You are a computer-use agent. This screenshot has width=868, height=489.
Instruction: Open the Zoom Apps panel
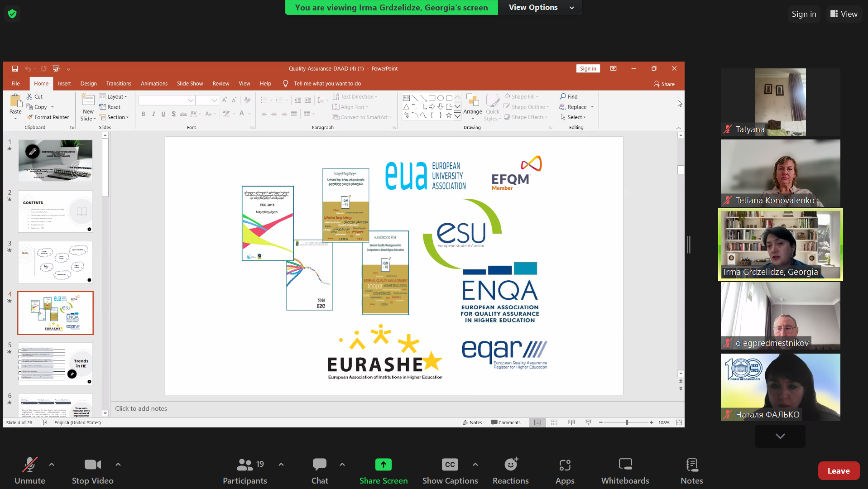565,470
